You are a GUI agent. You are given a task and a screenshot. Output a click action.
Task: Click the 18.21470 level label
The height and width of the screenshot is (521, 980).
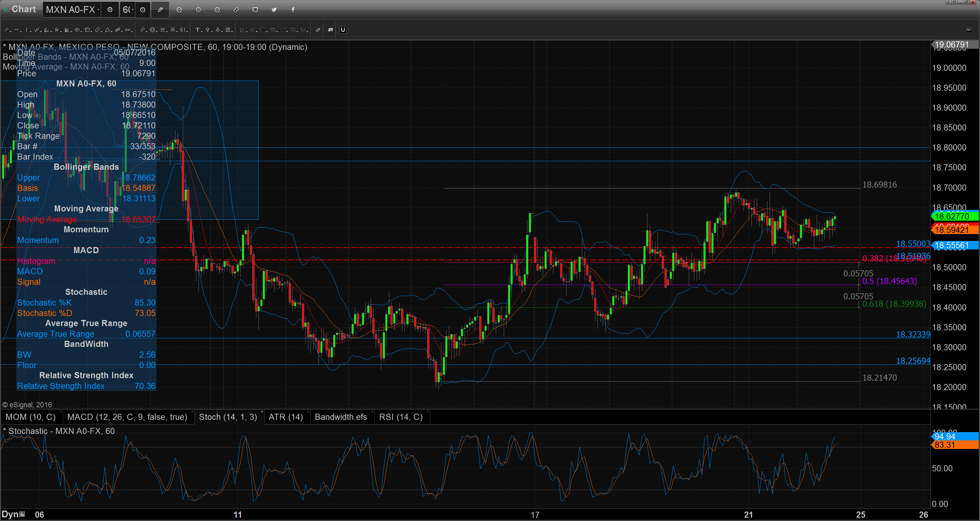coord(879,378)
